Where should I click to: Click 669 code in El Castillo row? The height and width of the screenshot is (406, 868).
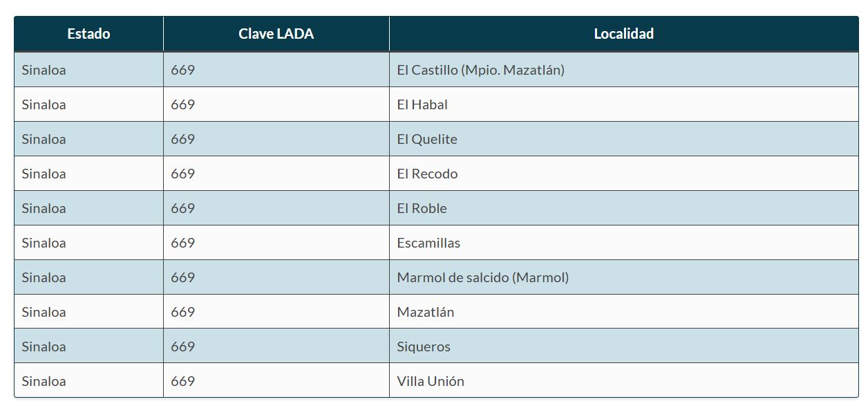coord(183,70)
